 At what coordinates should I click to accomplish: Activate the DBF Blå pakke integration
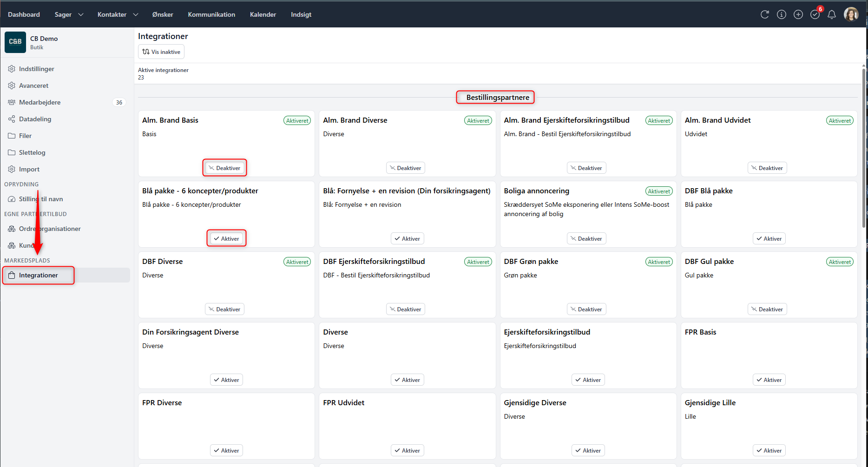769,238
